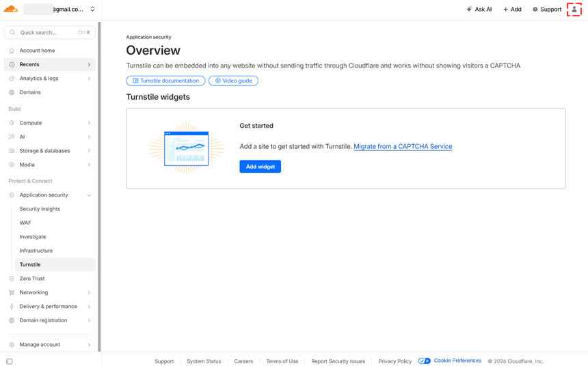Expand the Domain registration chevron

[90, 320]
